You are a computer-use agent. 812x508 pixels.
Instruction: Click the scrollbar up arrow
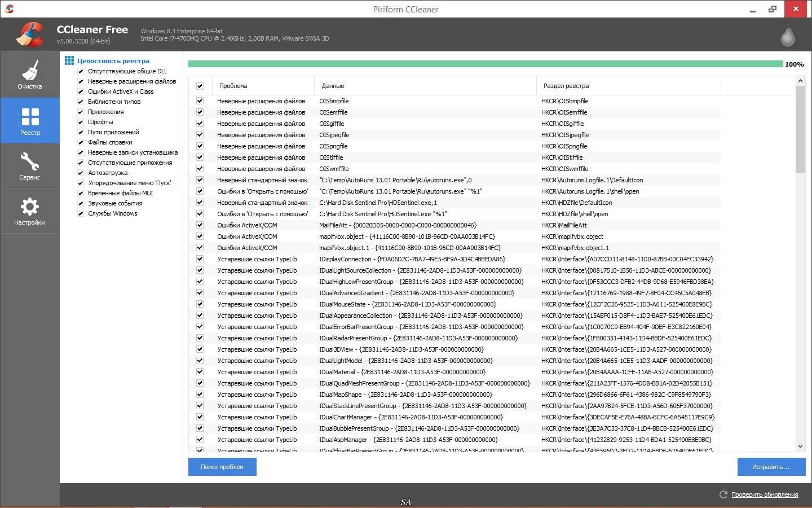[800, 81]
